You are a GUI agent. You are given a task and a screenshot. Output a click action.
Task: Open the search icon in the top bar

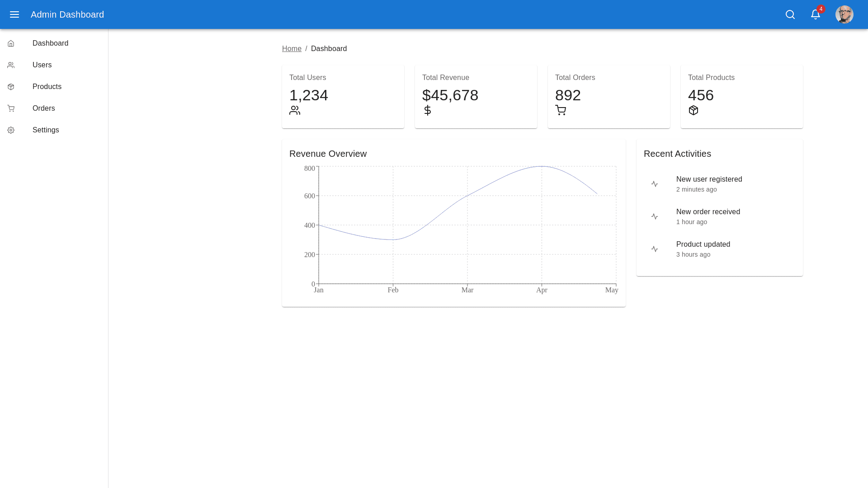coord(790,14)
